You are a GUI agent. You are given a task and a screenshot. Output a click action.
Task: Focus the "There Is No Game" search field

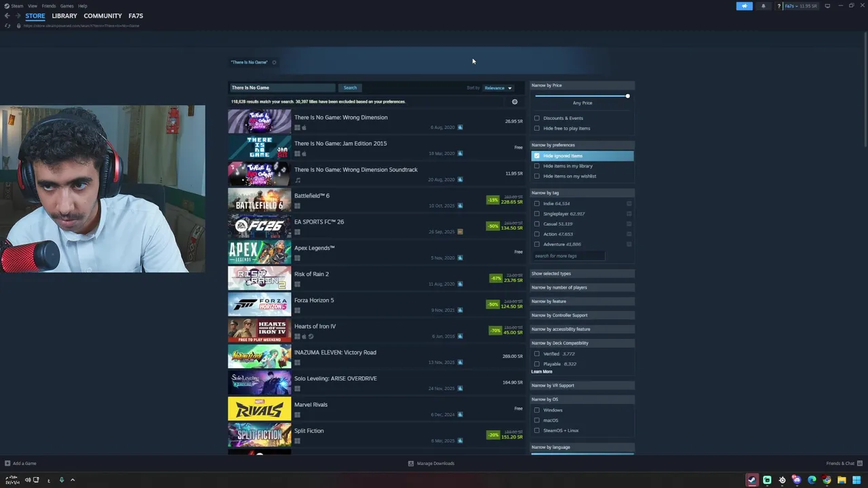(282, 87)
